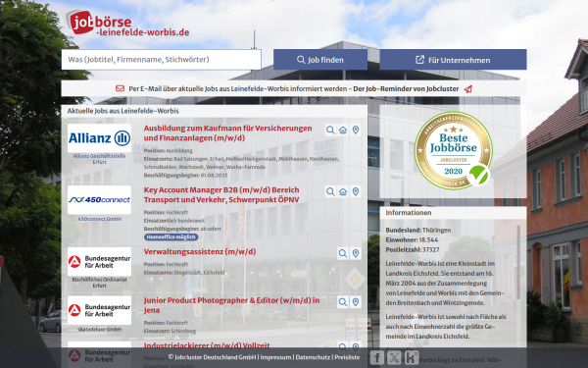This screenshot has width=588, height=368.
Task: Click the Homeoffice möglich badge
Action: (171, 237)
